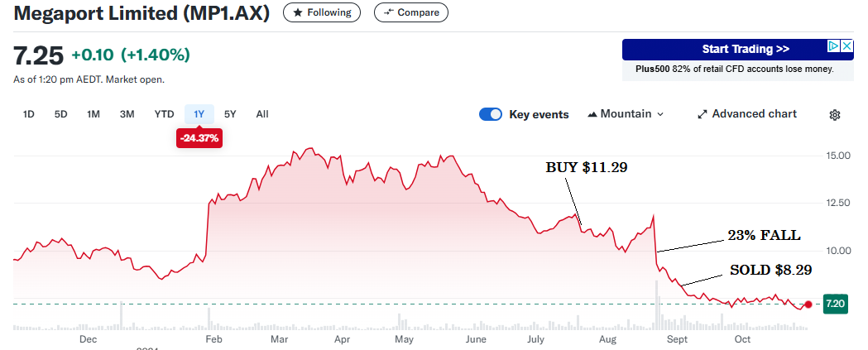Click the Megaport Limited (MP1.AX) title
The width and height of the screenshot is (868, 350).
141,13
